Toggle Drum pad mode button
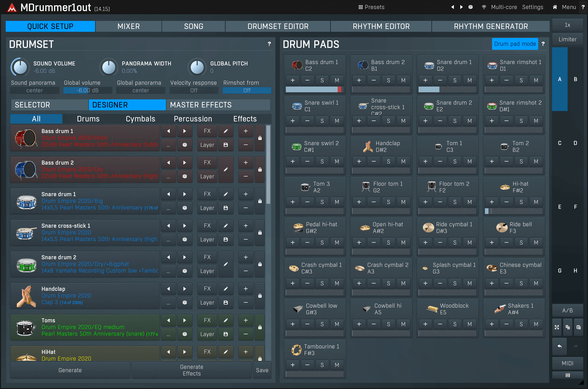 515,44
